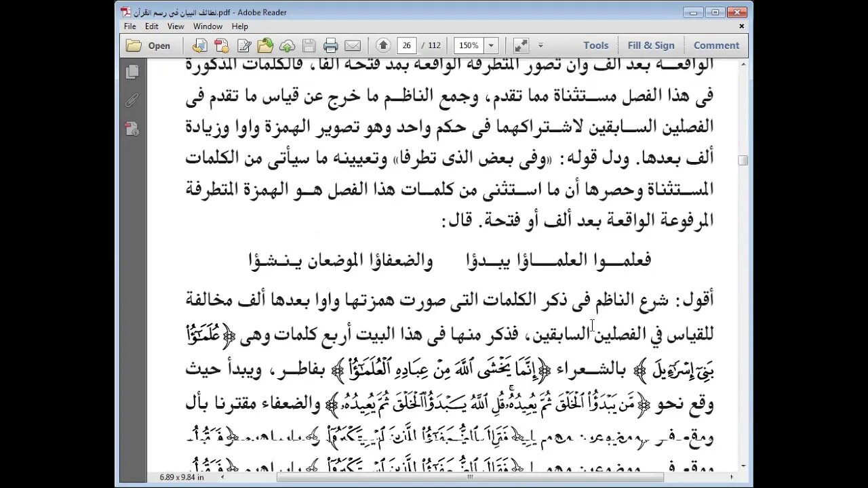The image size is (868, 488).
Task: Click the share file folder icon
Action: (265, 45)
